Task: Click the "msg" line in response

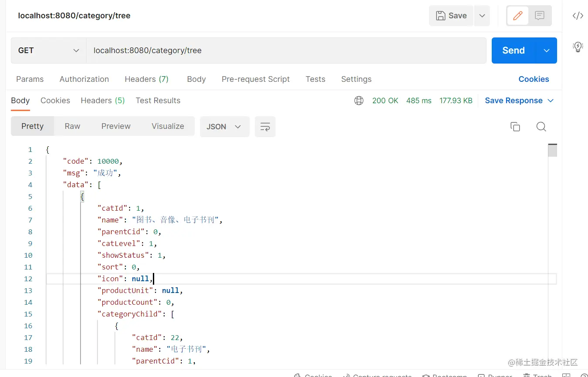Action: coord(91,173)
